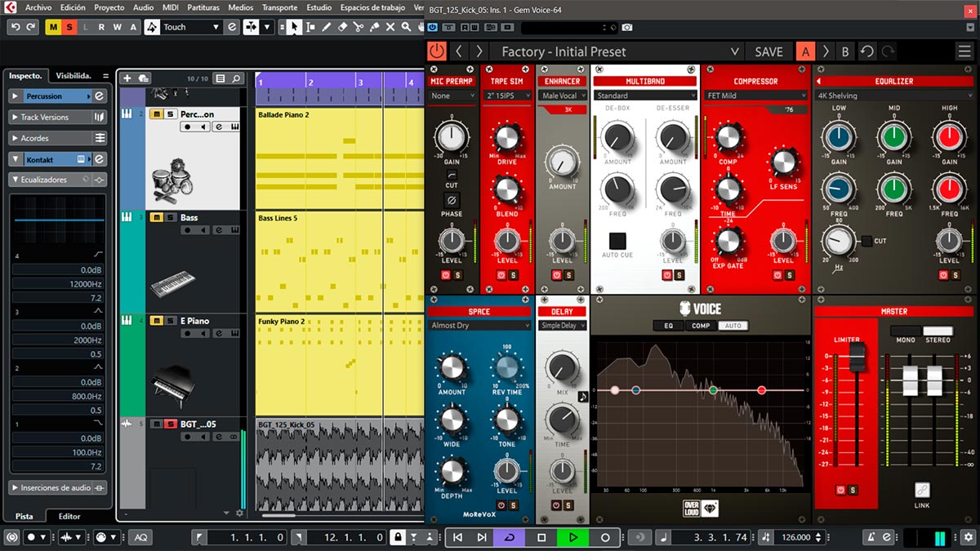Screen dimensions: 980x551
Task: Undo the last Gem Voice parameter change
Action: point(867,51)
